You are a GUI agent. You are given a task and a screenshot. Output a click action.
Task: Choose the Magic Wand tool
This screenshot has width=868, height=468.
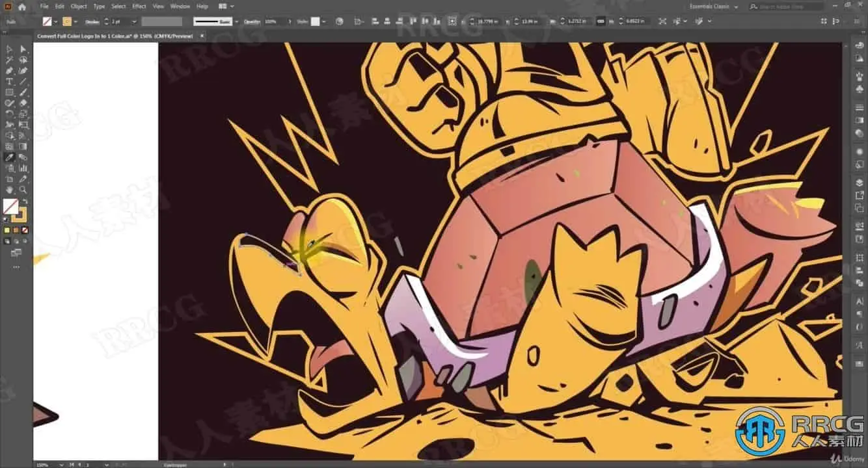10,60
